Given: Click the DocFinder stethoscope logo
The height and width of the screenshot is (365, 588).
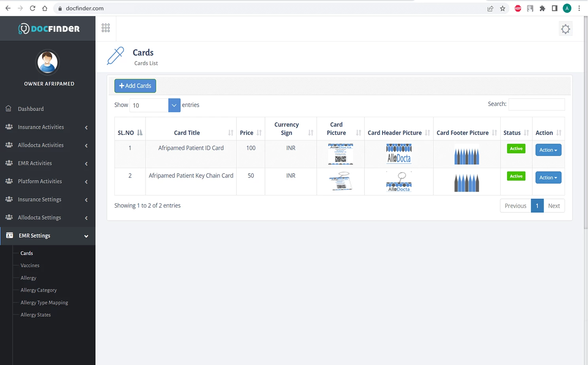Looking at the screenshot, I should 24,28.
